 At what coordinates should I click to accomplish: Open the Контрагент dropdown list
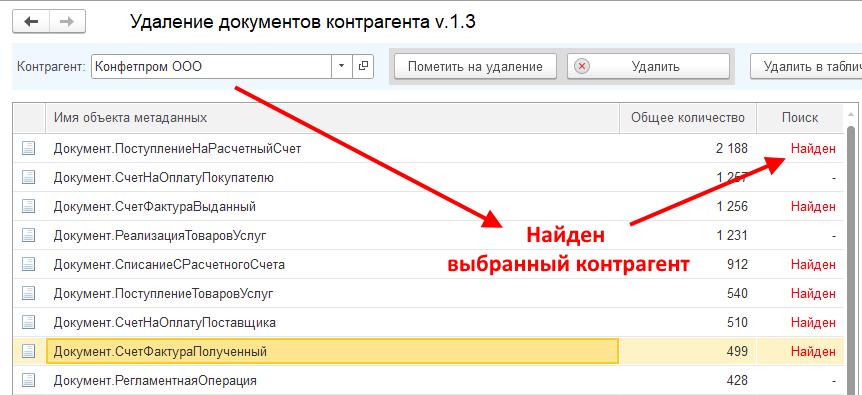341,66
